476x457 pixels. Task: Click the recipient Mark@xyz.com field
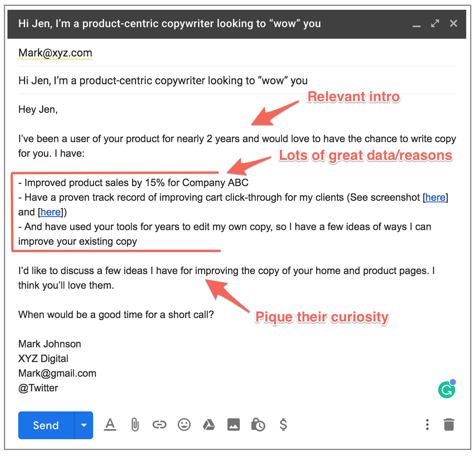(x=55, y=53)
